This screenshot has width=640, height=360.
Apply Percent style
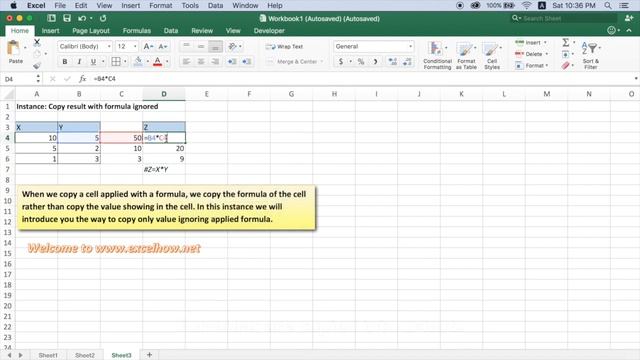361,62
